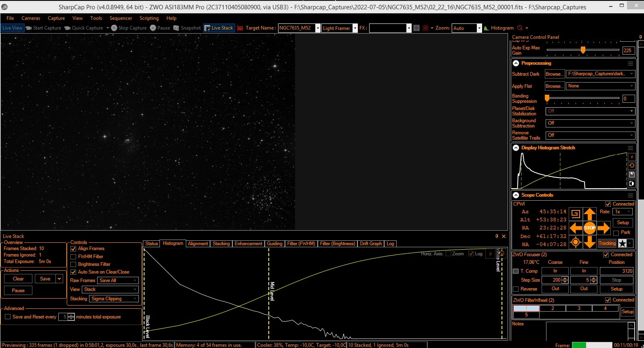
Task: Open the scope Rate dropdown
Action: click(x=623, y=212)
